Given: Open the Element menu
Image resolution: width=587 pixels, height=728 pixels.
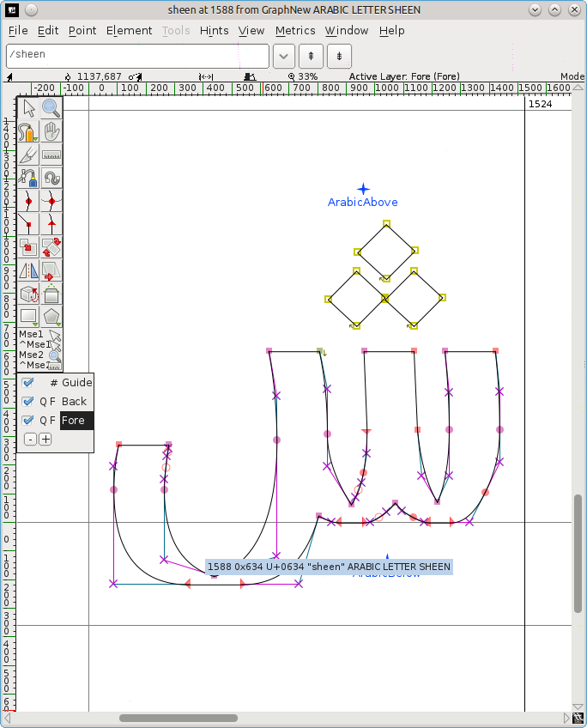Looking at the screenshot, I should click(x=129, y=30).
